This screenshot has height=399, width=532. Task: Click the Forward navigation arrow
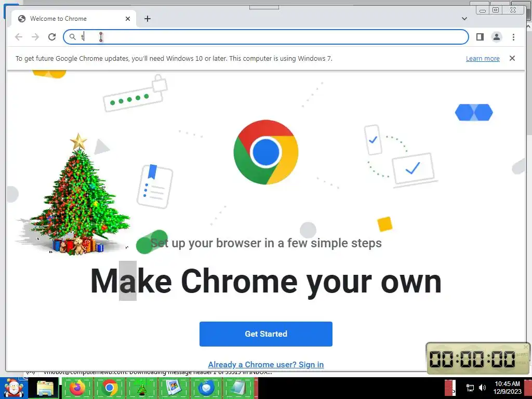(35, 37)
